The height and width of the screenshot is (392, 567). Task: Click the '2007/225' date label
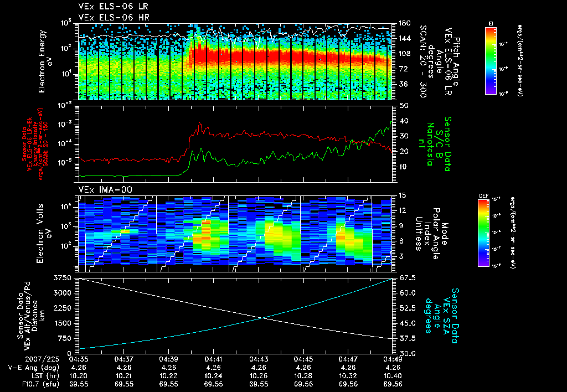(42, 359)
